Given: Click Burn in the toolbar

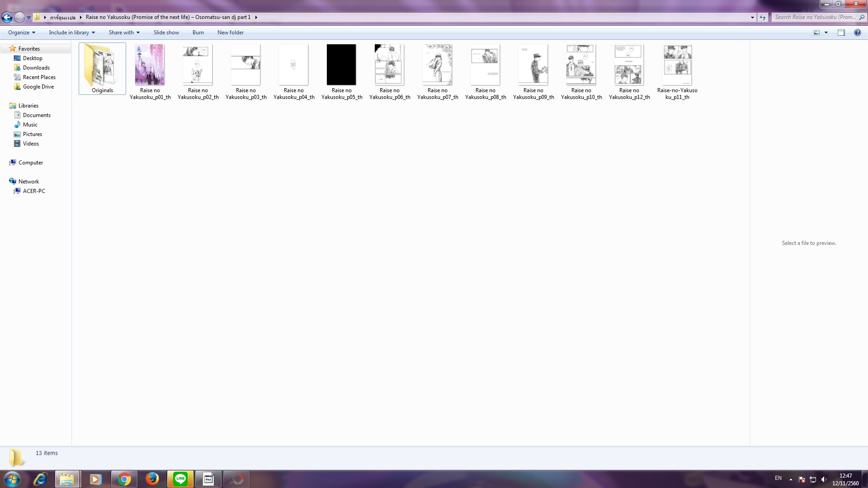Looking at the screenshot, I should tap(198, 33).
